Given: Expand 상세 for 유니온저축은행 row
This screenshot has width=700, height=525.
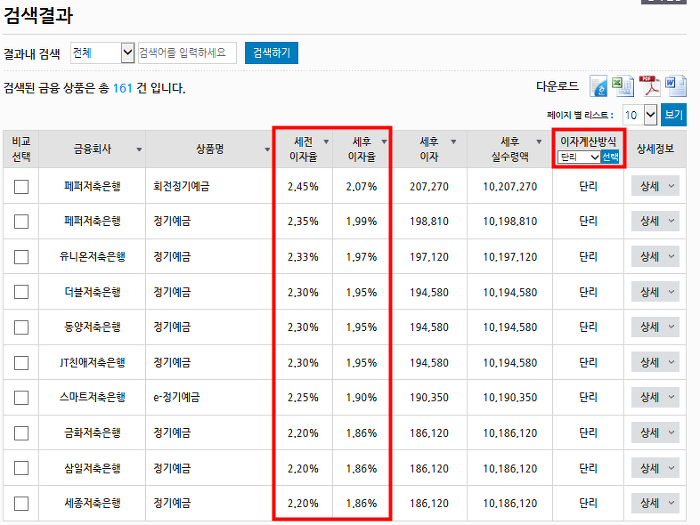Looking at the screenshot, I should tap(655, 257).
